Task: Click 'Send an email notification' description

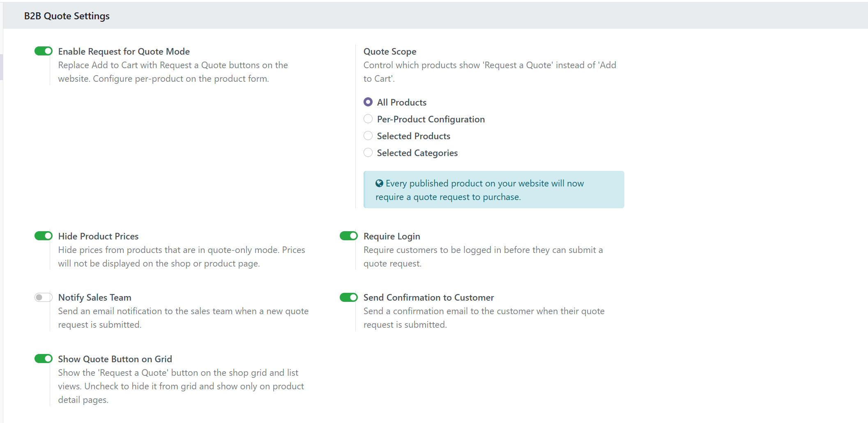Action: click(183, 318)
